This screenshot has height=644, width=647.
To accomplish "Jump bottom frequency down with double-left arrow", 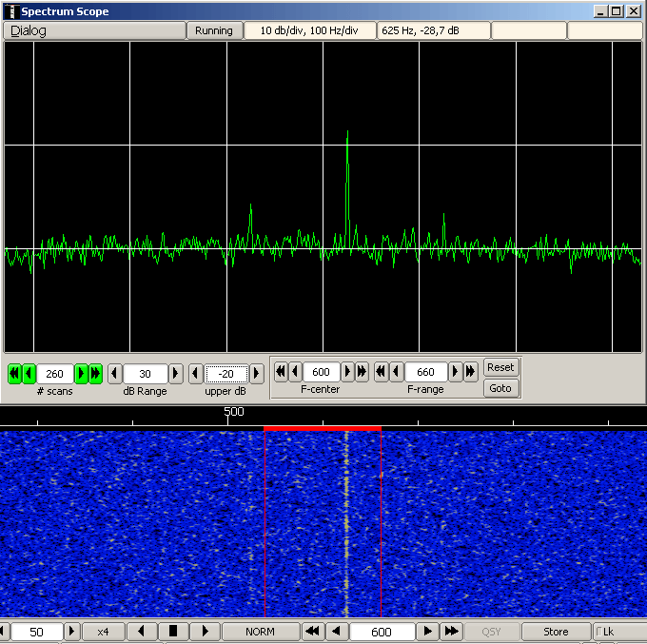I will 313,632.
